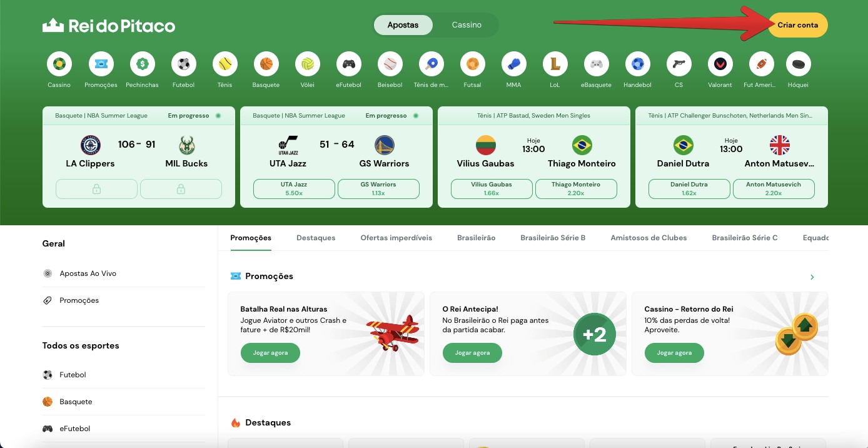Open the Amistosos de Clubes tab
Screen dimensions: 868x448
(x=648, y=238)
